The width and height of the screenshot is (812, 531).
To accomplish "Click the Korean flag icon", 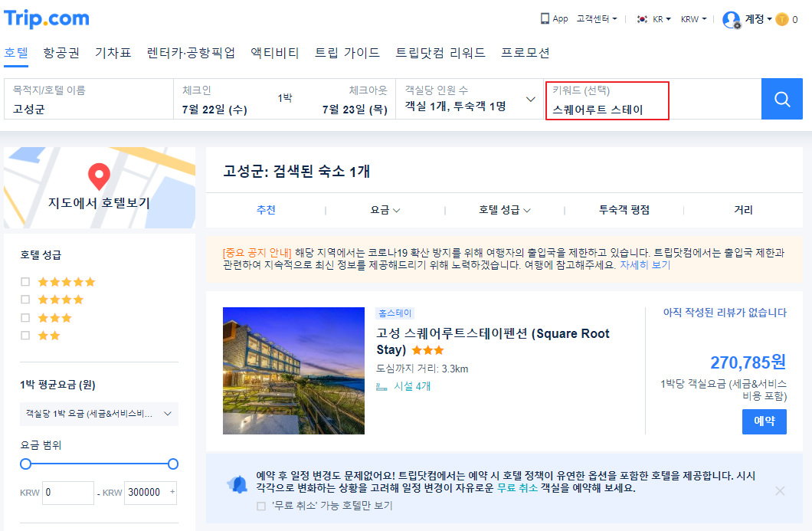I will [x=642, y=19].
